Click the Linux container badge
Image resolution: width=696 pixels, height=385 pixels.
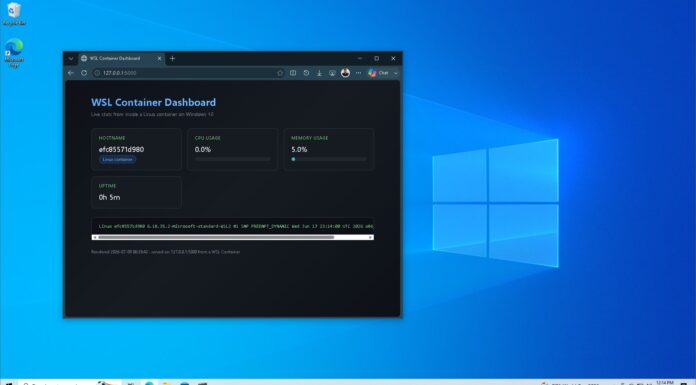click(x=118, y=159)
